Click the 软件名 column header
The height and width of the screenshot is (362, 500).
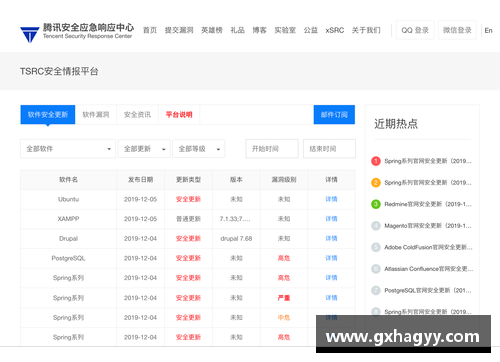pos(68,180)
